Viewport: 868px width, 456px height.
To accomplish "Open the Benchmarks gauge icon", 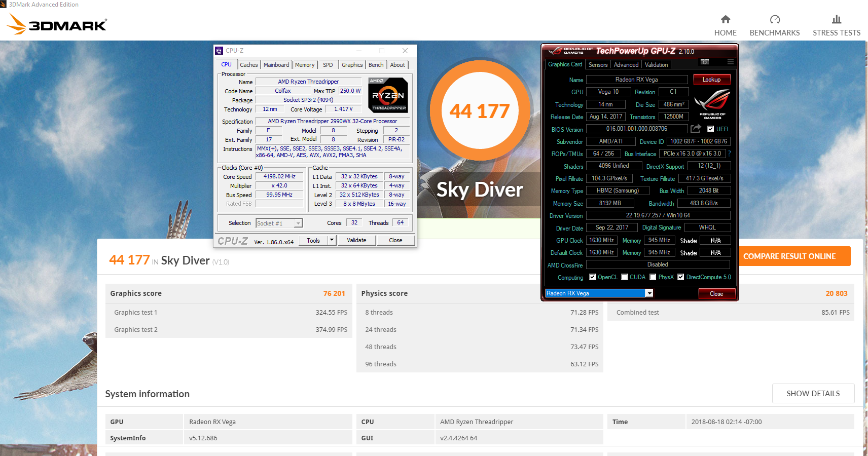I will pos(775,19).
